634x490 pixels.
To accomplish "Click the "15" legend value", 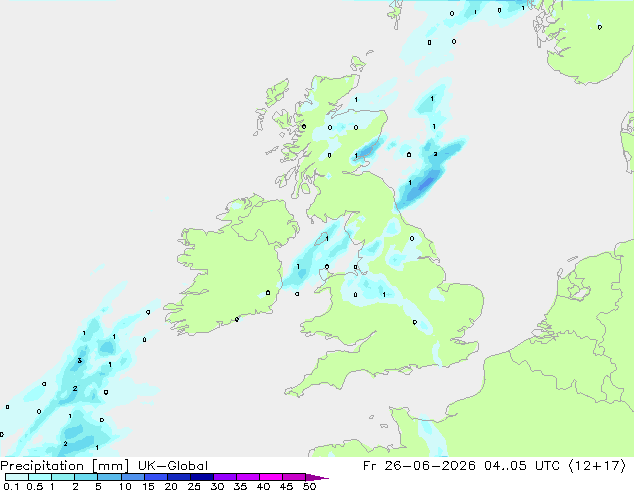I will click(148, 486).
